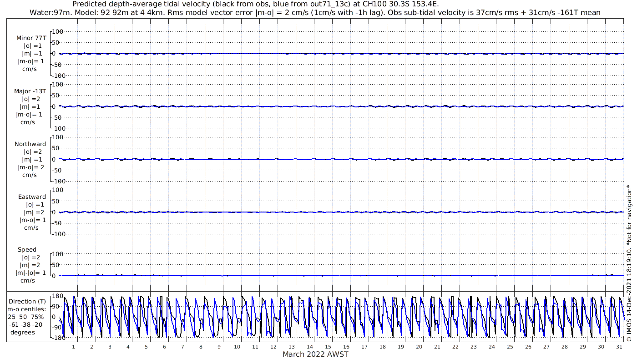Click day tick label '27' on x-axis
This screenshot has width=637, height=364.
pos(546,347)
